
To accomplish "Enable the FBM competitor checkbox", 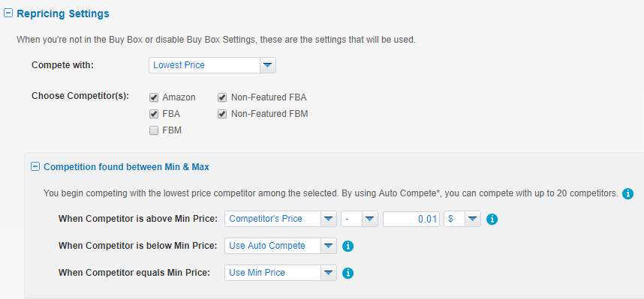I will point(154,131).
